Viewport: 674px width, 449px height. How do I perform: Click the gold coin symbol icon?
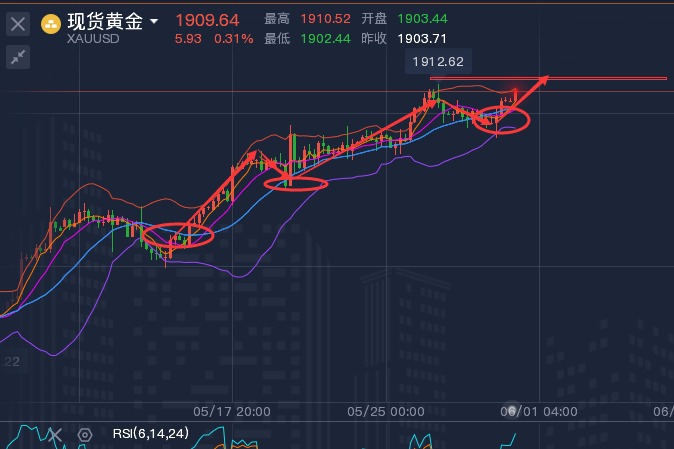[x=50, y=21]
